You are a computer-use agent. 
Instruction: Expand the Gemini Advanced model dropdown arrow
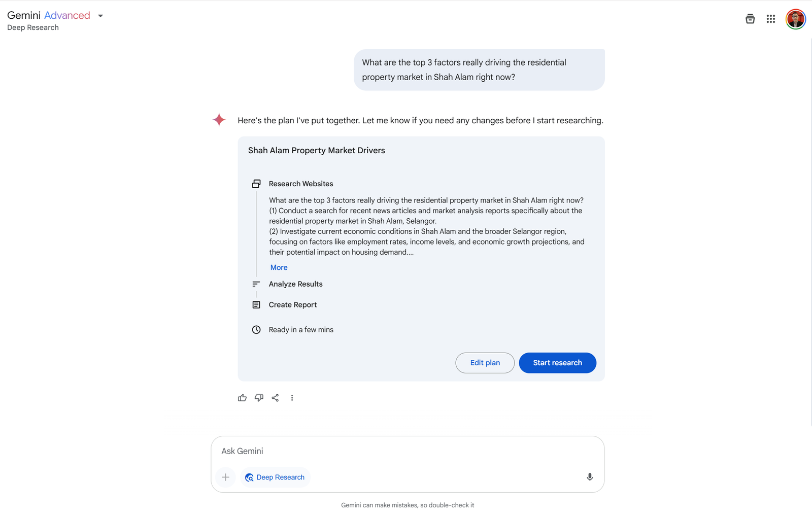click(100, 16)
